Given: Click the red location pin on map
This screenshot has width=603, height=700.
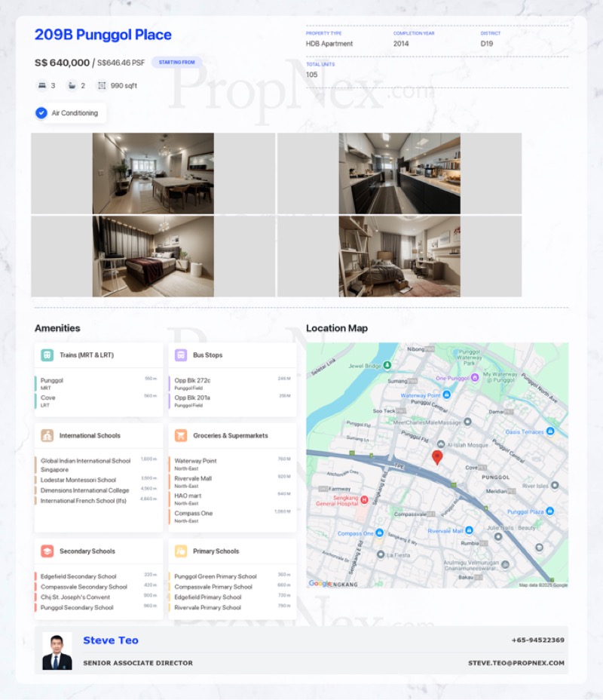Looking at the screenshot, I should [436, 457].
